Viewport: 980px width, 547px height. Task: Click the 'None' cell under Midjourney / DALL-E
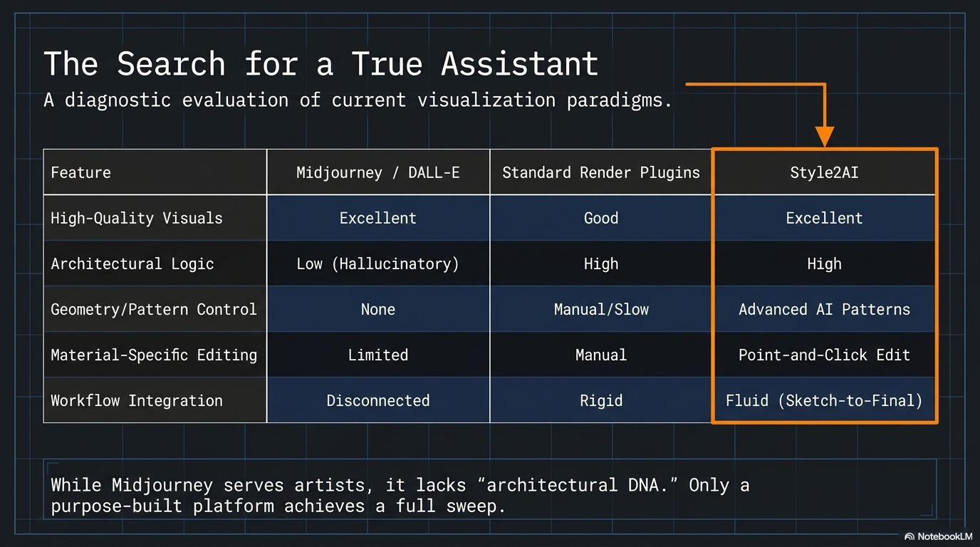378,309
